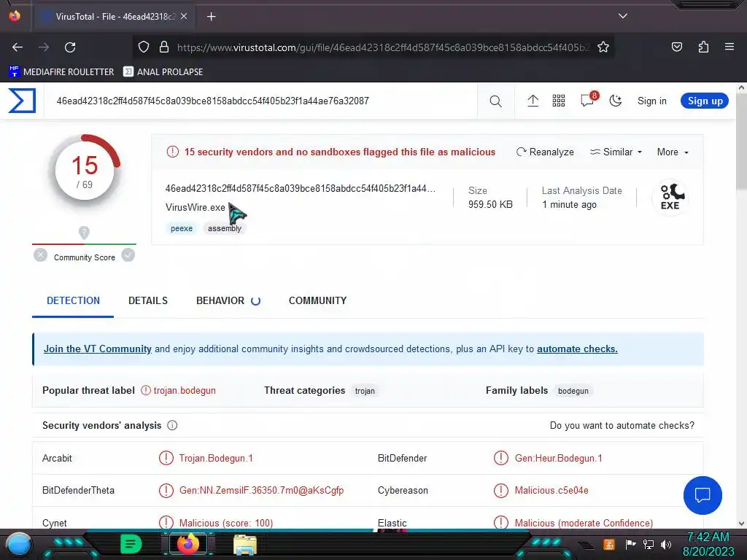Click Trojan.Bodegun.1 Arcabit result
747x560 pixels.
216,458
